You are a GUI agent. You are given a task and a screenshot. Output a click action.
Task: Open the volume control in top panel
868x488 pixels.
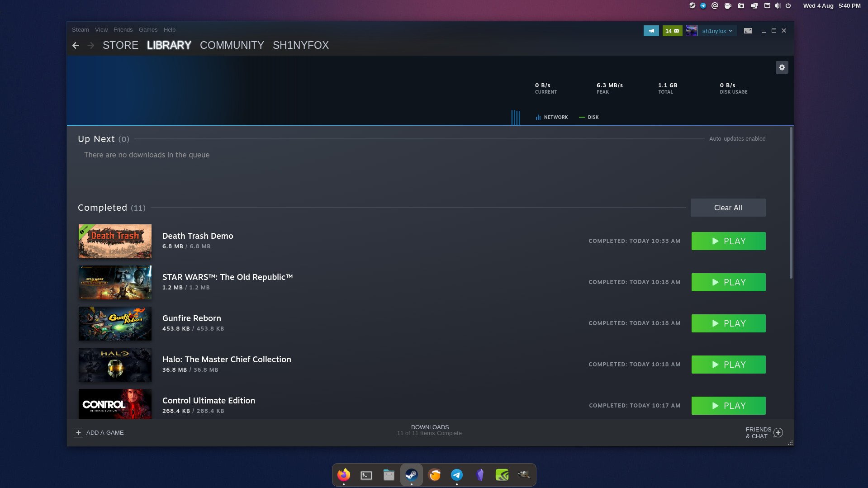click(x=778, y=6)
